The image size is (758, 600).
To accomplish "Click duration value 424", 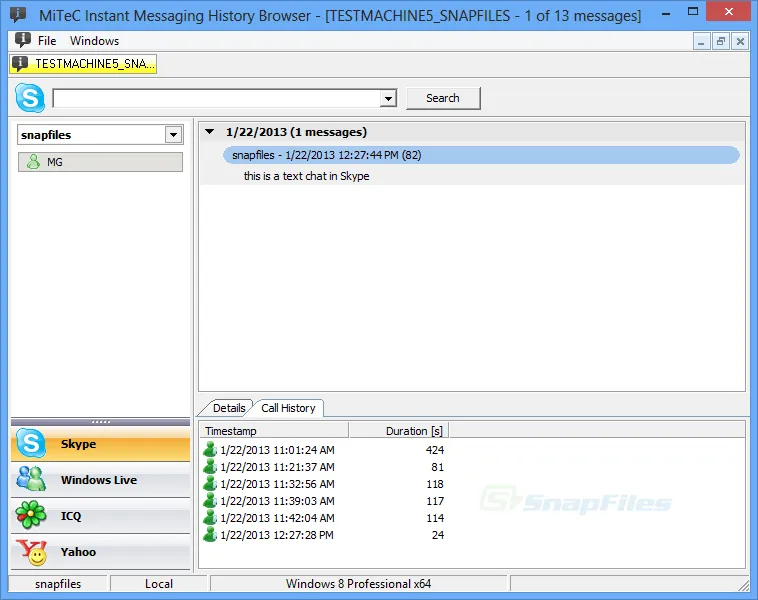I will pyautogui.click(x=435, y=450).
